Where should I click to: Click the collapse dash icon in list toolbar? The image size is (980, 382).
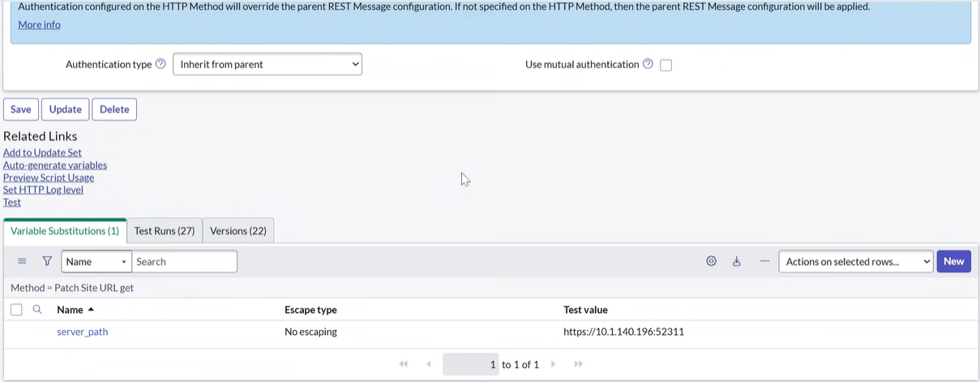pos(764,261)
